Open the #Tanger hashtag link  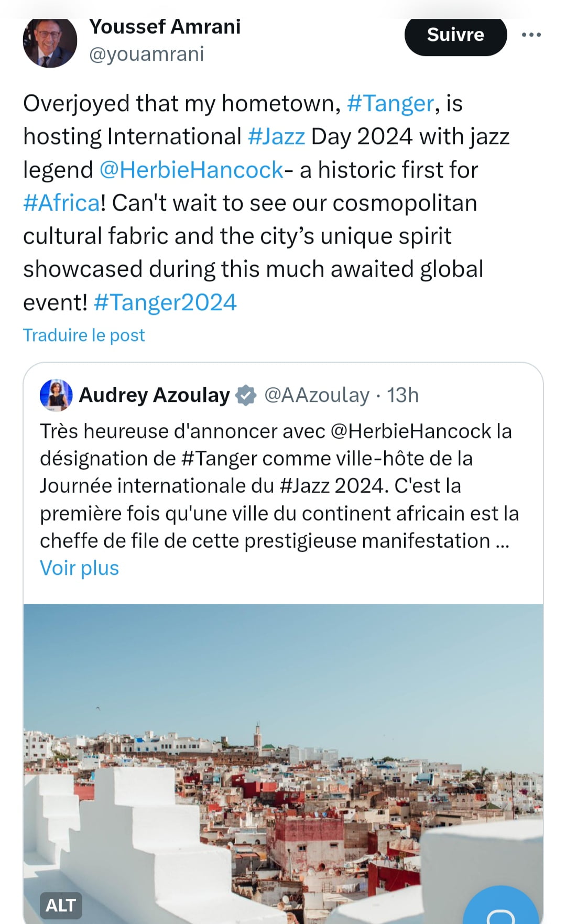coord(390,104)
